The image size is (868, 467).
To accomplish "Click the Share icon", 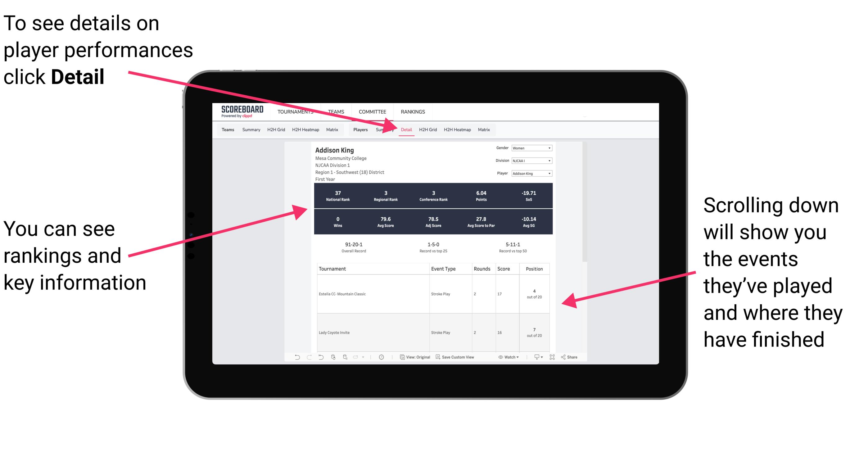I will tap(564, 358).
